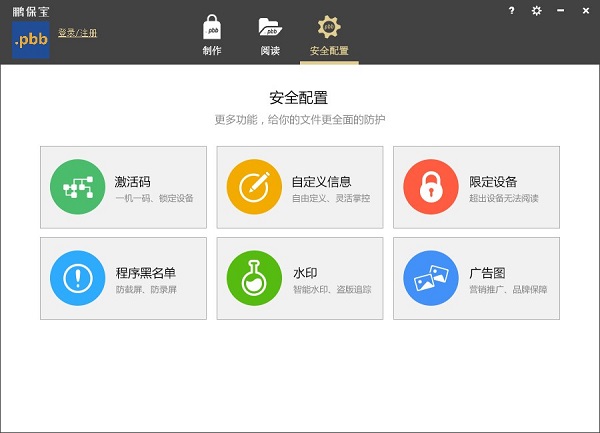Open settings gear in title bar
This screenshot has width=600, height=433.
[536, 11]
